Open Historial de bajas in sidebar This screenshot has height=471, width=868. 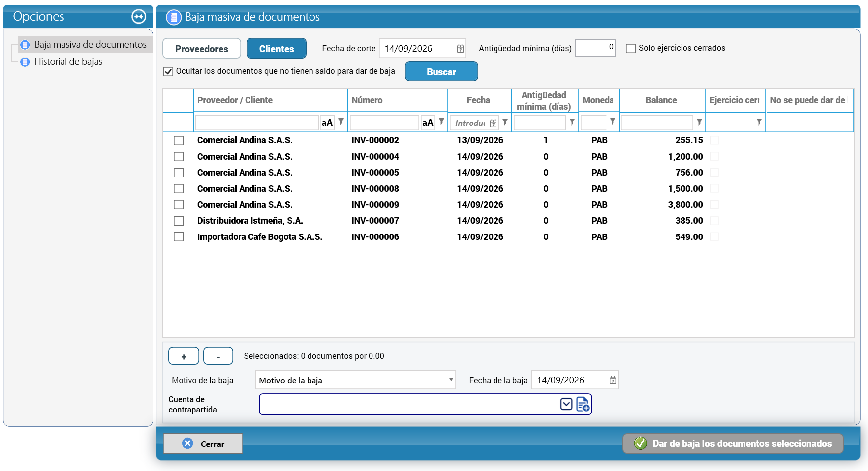(x=68, y=62)
